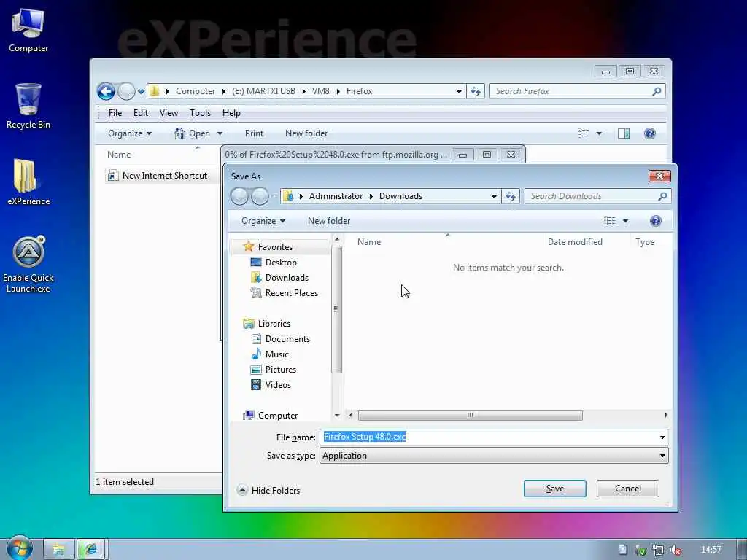Open the Tools menu
Image resolution: width=747 pixels, height=560 pixels.
click(200, 113)
